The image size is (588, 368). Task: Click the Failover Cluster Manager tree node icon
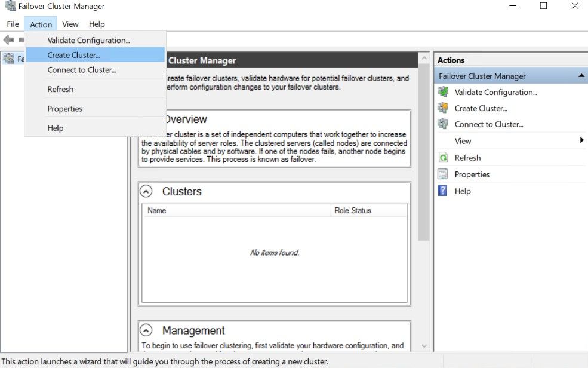coord(8,58)
